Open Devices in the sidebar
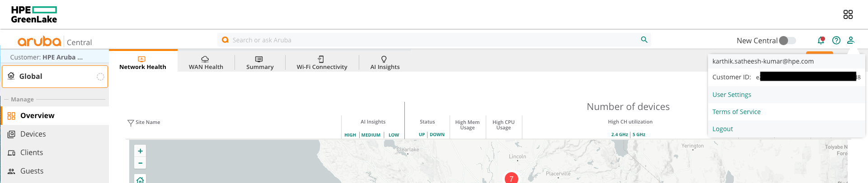 point(55,134)
